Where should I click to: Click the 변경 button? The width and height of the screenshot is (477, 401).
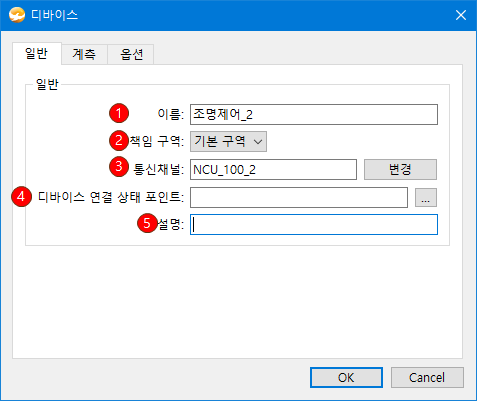tap(400, 169)
